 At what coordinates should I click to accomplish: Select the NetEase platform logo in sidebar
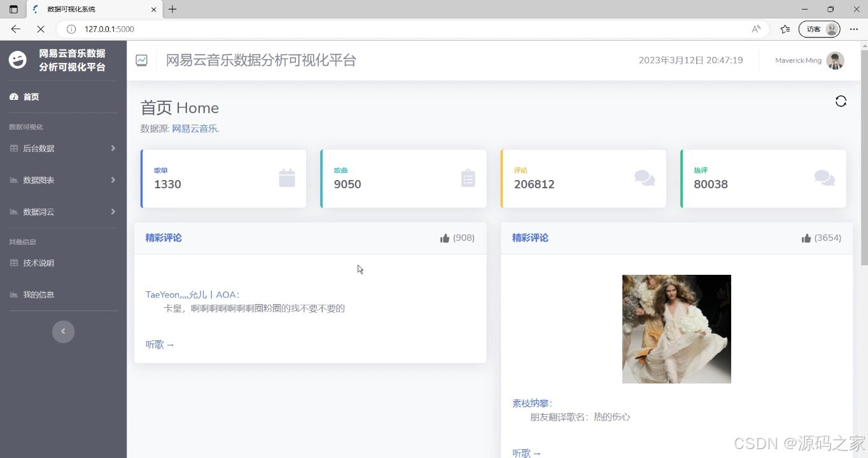point(17,59)
